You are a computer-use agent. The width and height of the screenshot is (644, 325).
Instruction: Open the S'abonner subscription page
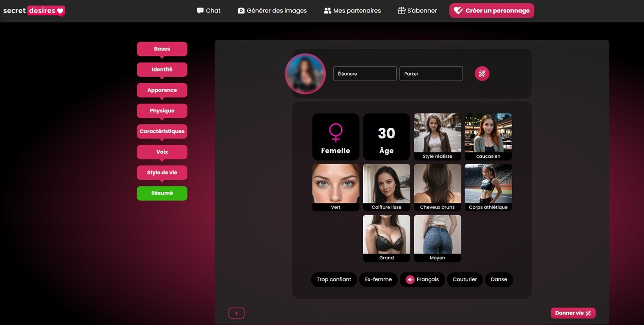417,11
